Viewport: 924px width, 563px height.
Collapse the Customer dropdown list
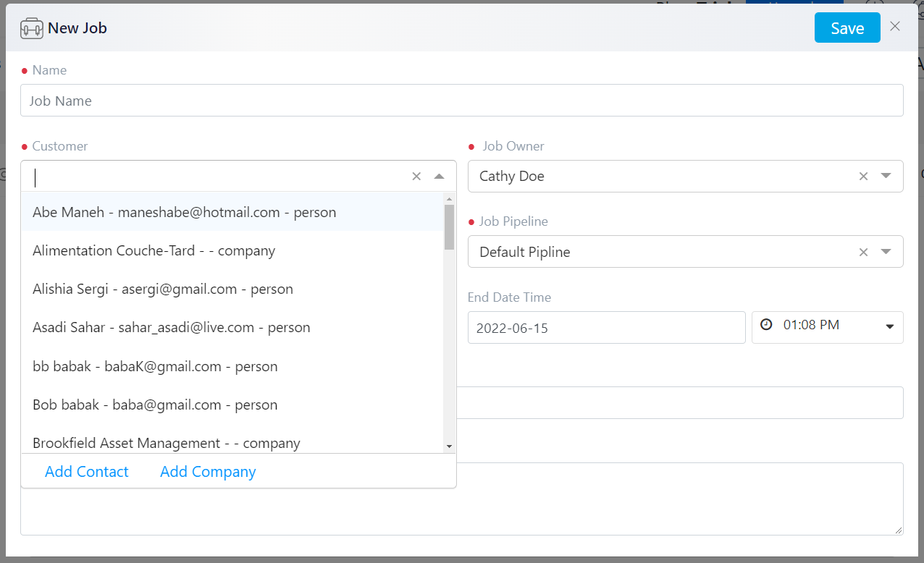click(439, 176)
